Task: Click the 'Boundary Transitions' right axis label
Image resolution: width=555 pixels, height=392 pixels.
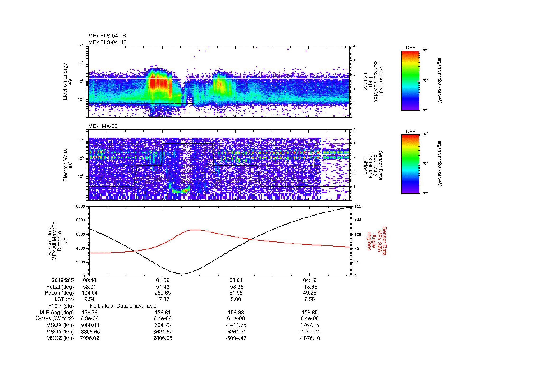Action: (x=373, y=166)
